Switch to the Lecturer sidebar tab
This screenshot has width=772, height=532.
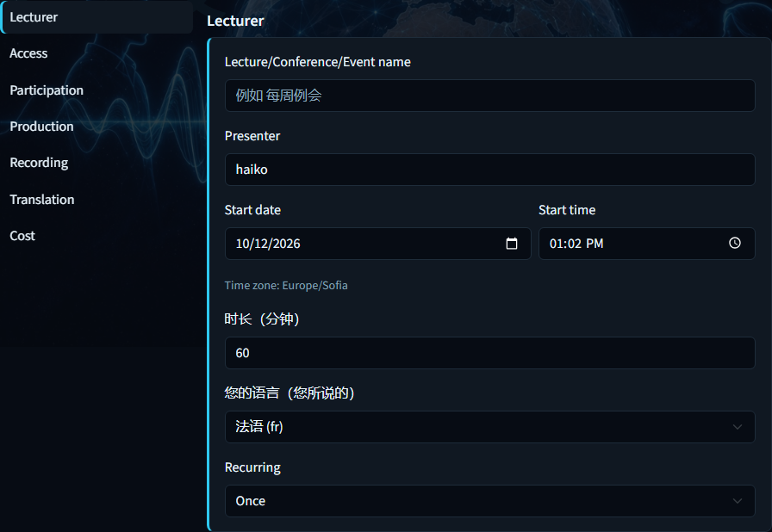pos(97,17)
